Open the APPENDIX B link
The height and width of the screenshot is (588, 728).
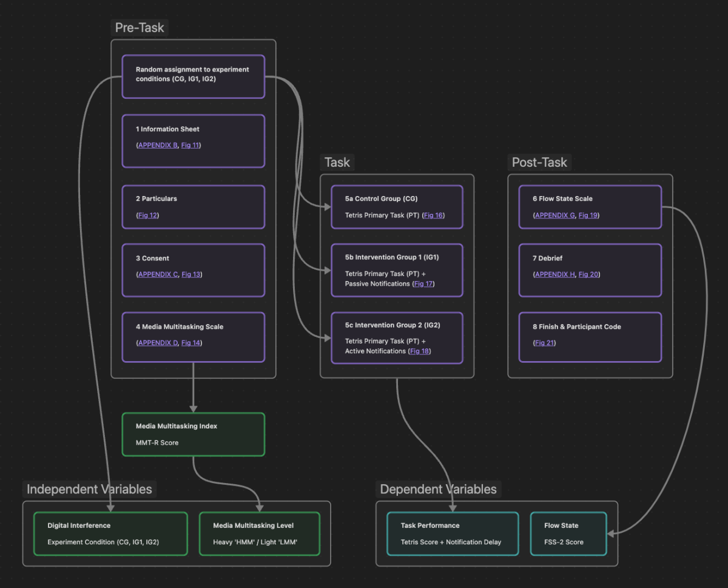click(x=157, y=145)
